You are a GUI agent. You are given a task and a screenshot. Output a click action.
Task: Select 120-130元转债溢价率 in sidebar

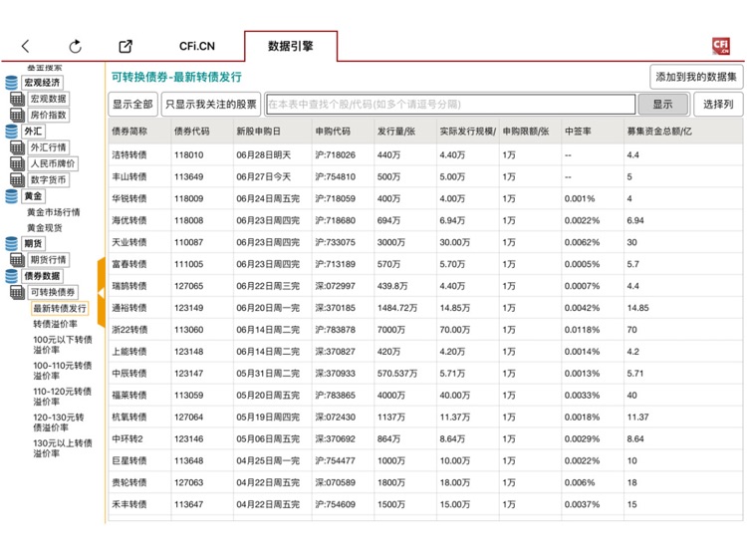59,422
